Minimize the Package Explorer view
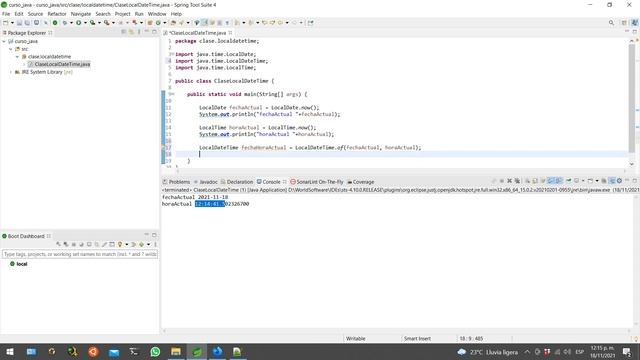The image size is (640, 360). [x=147, y=32]
